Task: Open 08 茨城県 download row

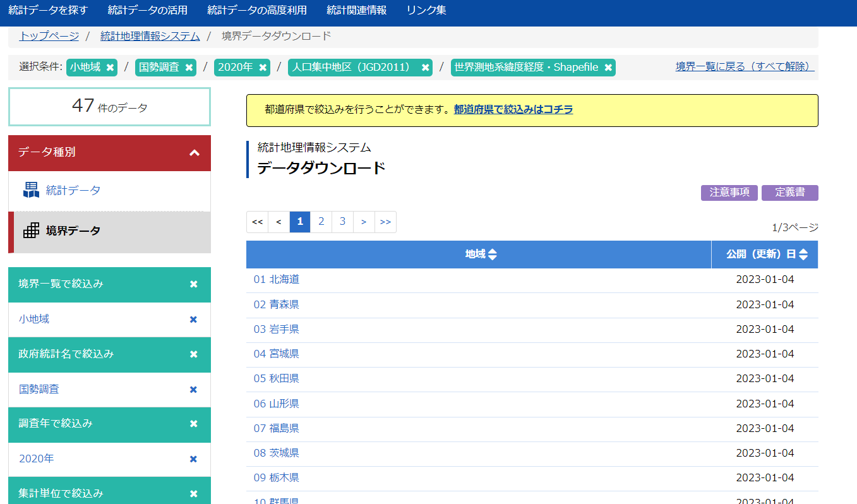Action: [x=277, y=453]
